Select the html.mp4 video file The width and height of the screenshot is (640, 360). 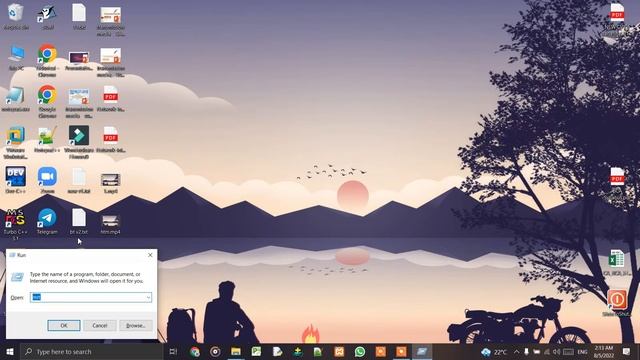110,223
